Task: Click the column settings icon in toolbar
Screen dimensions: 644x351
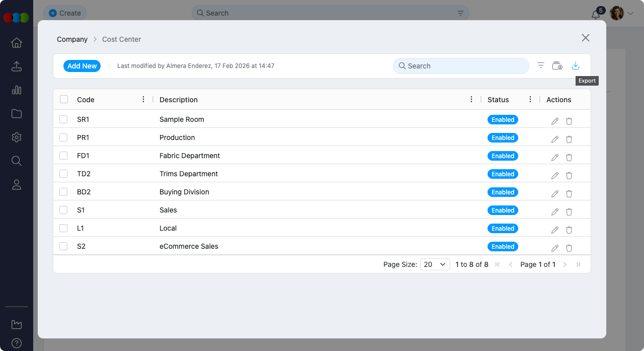Action: point(557,66)
